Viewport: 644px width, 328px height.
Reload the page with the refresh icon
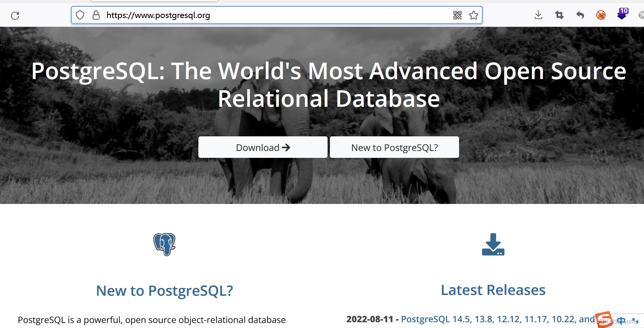click(15, 15)
